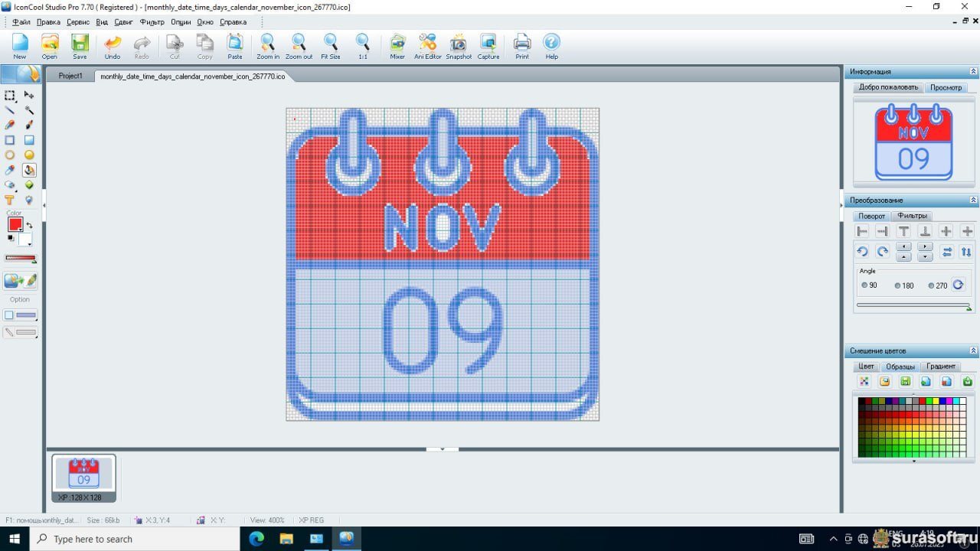
Task: Click the Zoom in magnifier
Action: pyautogui.click(x=267, y=46)
